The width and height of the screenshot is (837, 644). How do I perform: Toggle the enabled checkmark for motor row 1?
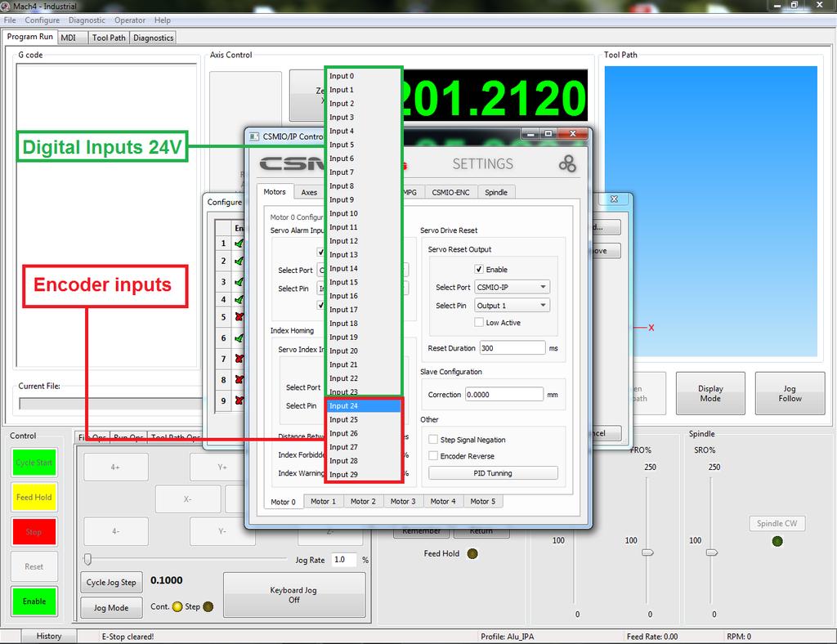pos(239,244)
